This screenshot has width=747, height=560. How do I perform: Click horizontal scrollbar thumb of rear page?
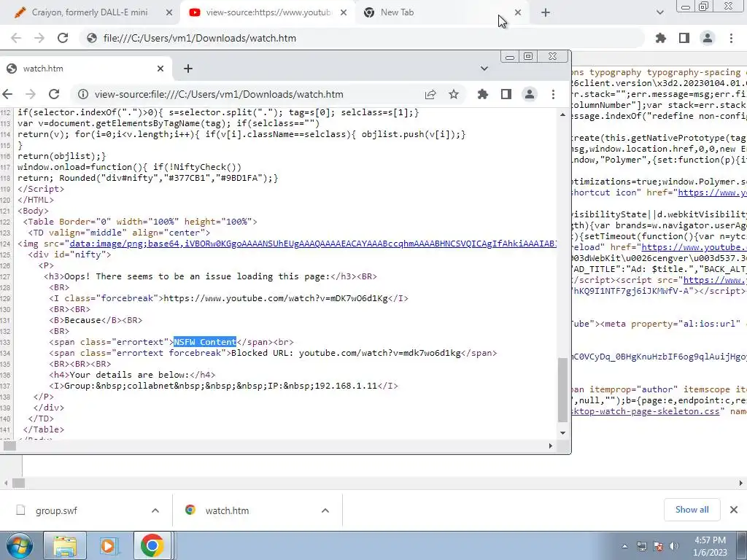coord(18,483)
